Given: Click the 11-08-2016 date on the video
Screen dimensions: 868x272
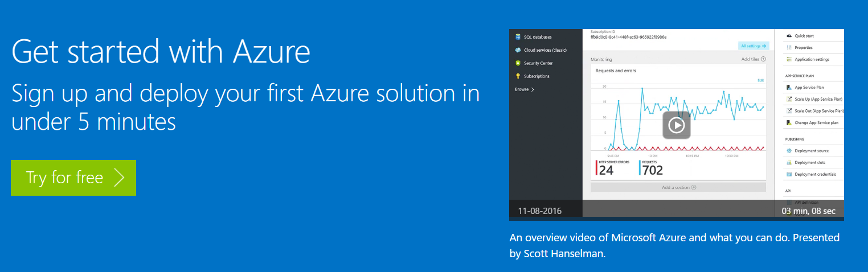Looking at the screenshot, I should pyautogui.click(x=539, y=211).
